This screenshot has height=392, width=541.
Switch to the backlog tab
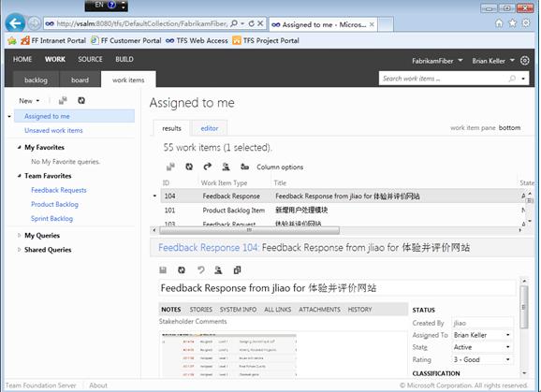pos(36,80)
